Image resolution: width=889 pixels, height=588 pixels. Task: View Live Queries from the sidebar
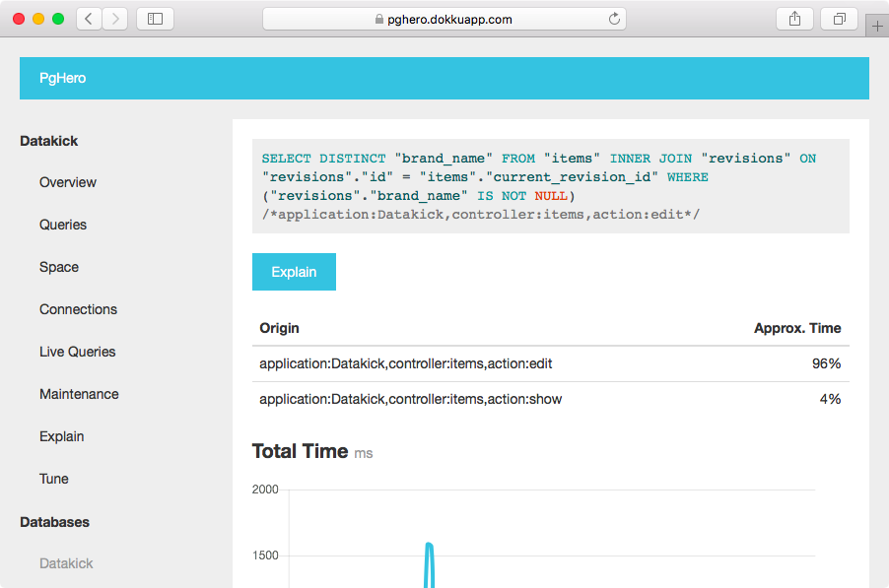tap(78, 352)
